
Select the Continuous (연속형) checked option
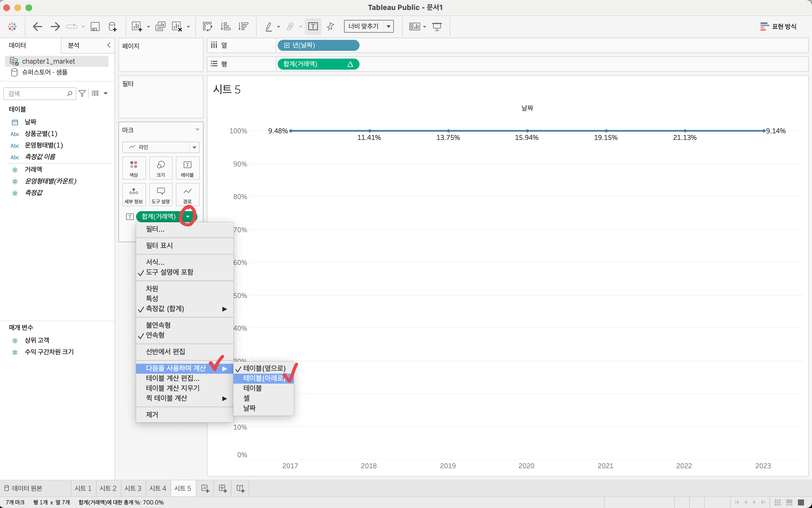tap(155, 335)
